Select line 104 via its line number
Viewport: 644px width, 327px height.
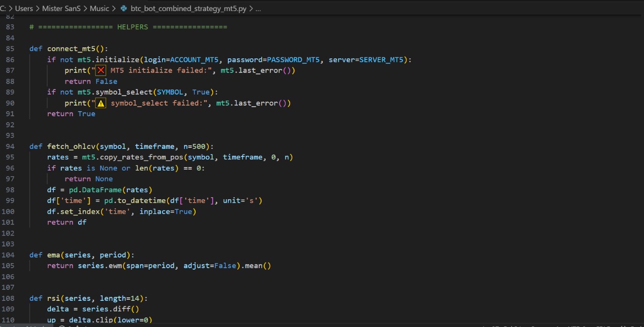coord(8,255)
